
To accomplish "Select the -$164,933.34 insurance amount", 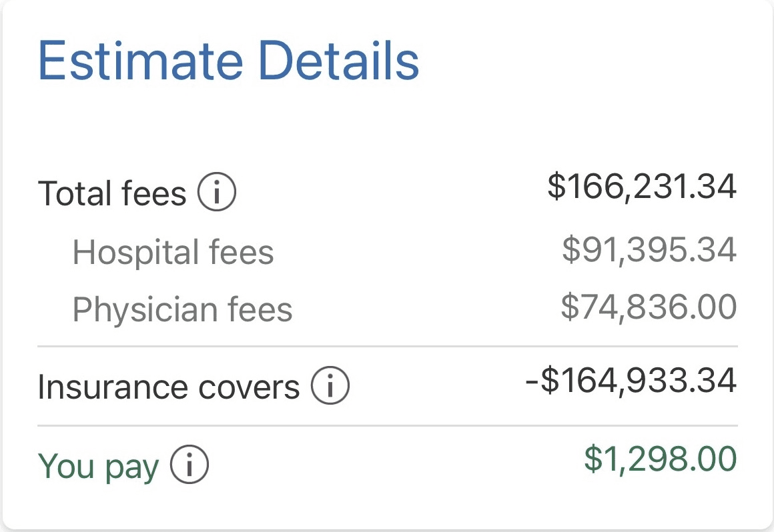I will pyautogui.click(x=631, y=381).
